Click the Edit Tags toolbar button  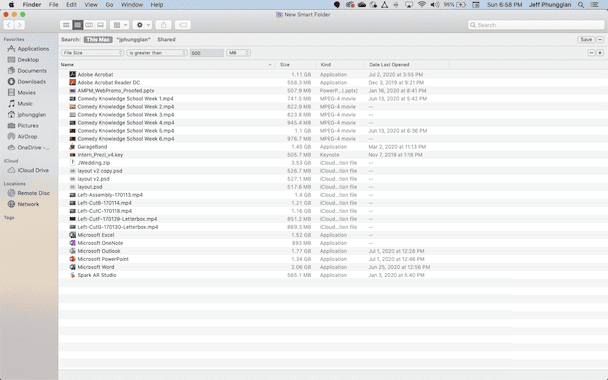click(x=183, y=25)
